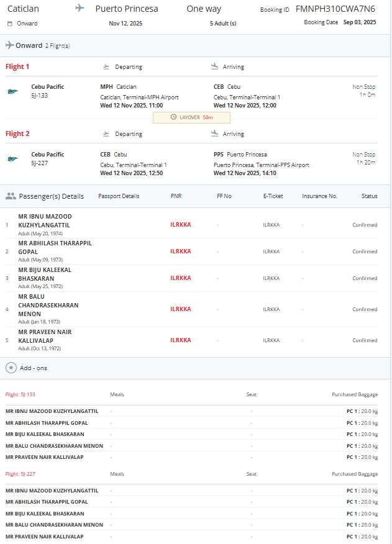This screenshot has width=392, height=544.
Task: Click the Flight 2 arriving plane icon
Action: click(x=215, y=134)
